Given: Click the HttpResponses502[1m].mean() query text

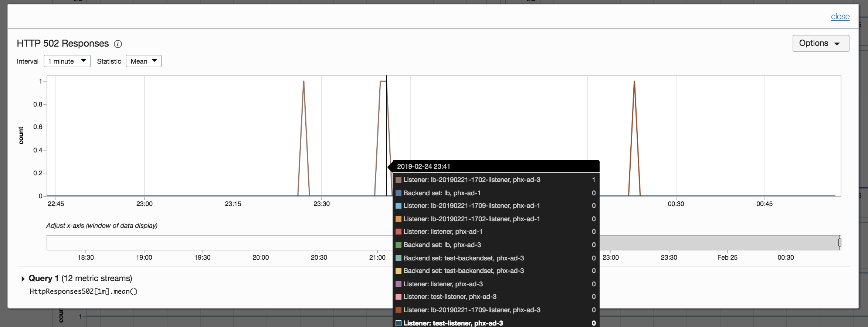Looking at the screenshot, I should tap(84, 291).
